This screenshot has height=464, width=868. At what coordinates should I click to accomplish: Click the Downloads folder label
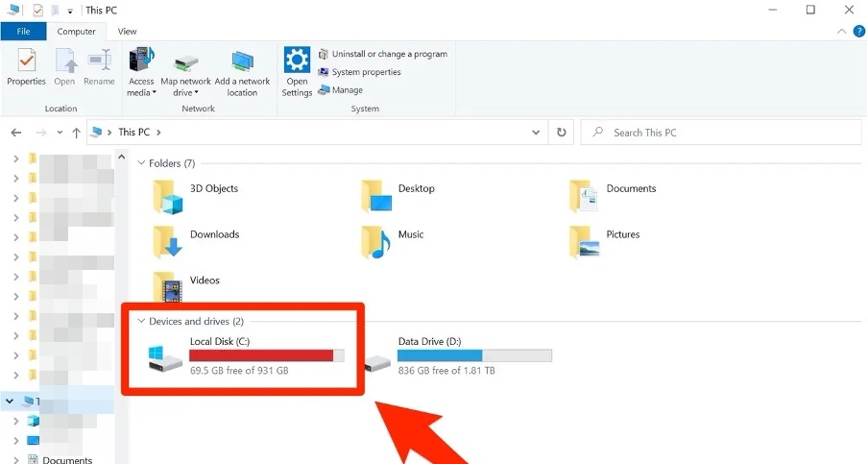[215, 234]
